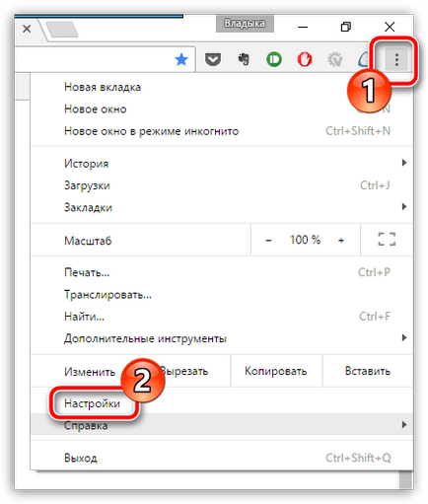Click the blue bookmark star icon

[181, 60]
